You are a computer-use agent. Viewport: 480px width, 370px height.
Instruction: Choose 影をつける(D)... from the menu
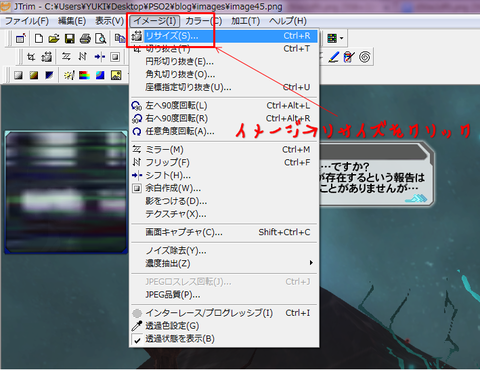tap(224, 201)
